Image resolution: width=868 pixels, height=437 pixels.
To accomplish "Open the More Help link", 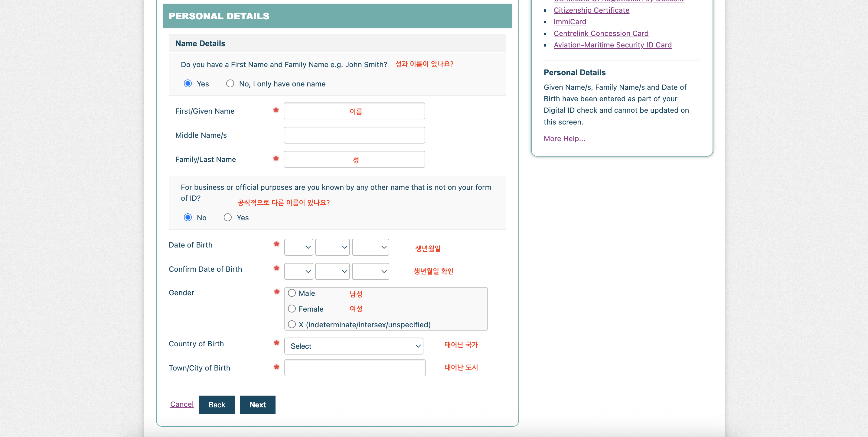I will point(564,139).
